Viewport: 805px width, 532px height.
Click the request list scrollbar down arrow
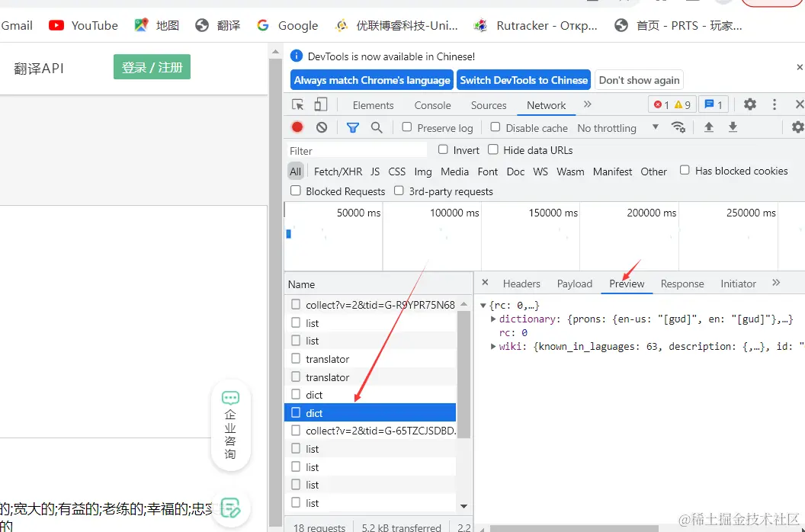point(463,506)
